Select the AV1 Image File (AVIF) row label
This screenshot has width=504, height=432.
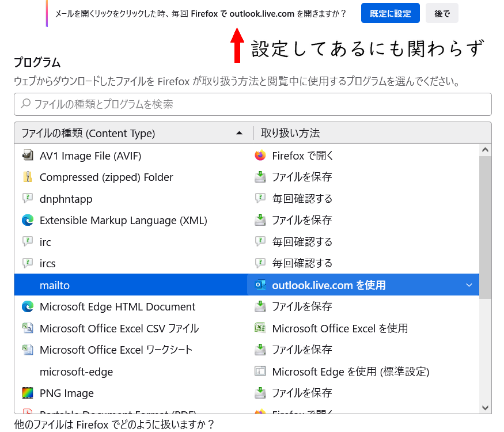[x=90, y=156]
